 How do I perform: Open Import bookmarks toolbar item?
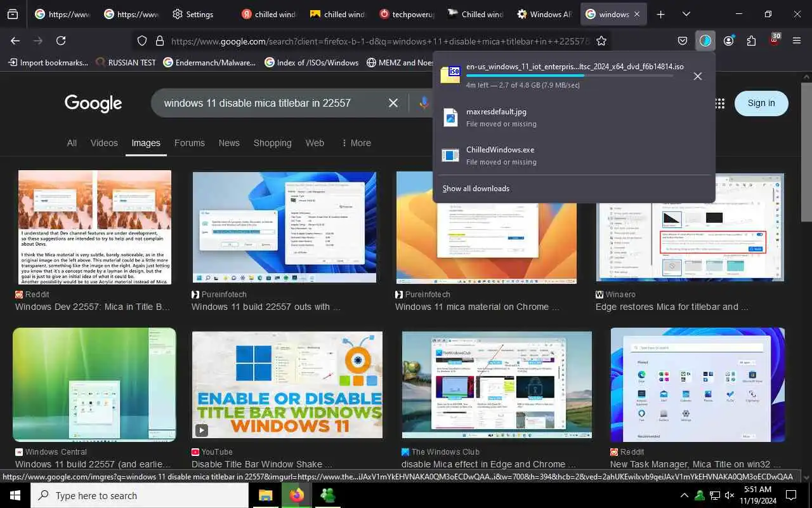(47, 62)
